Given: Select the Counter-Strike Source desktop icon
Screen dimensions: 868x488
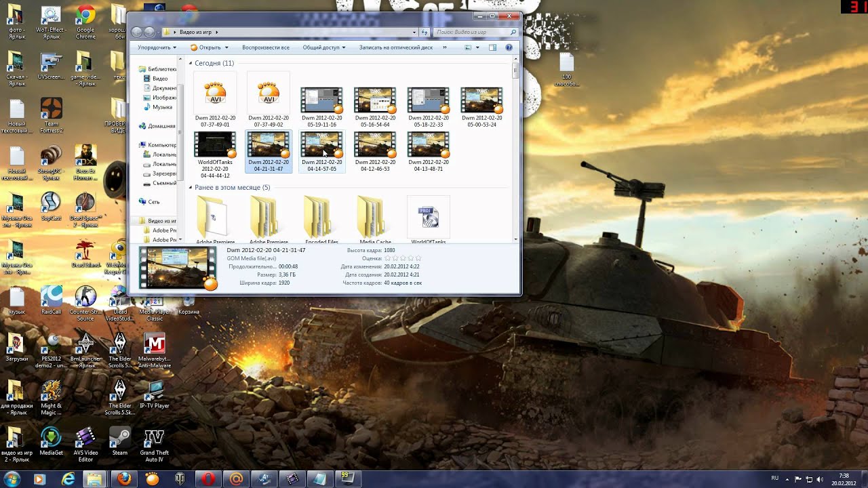Looking at the screenshot, I should (x=85, y=304).
